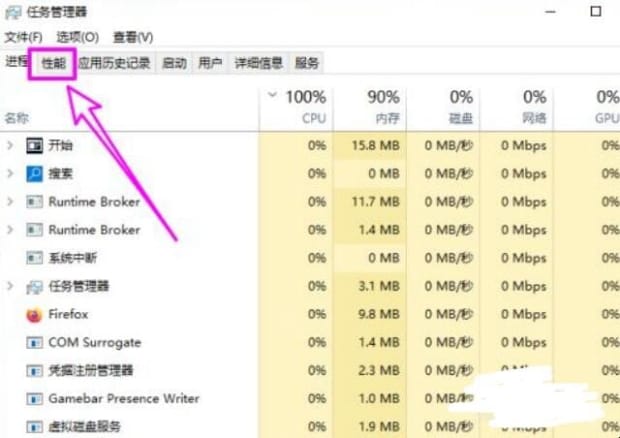Viewport: 620px width, 438px height.
Task: Expand the 任务管理器 process tree
Action: click(10, 286)
